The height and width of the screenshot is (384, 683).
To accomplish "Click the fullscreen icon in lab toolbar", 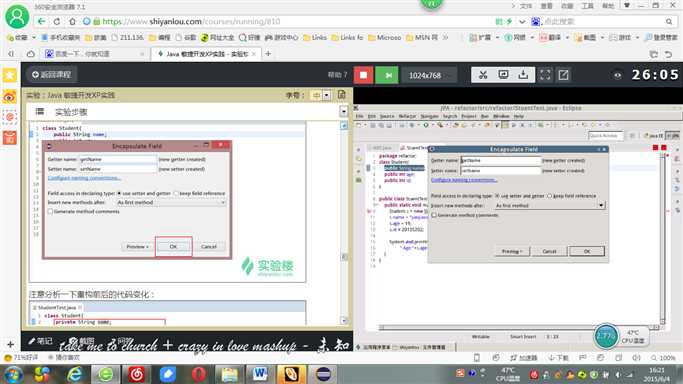I will [545, 75].
